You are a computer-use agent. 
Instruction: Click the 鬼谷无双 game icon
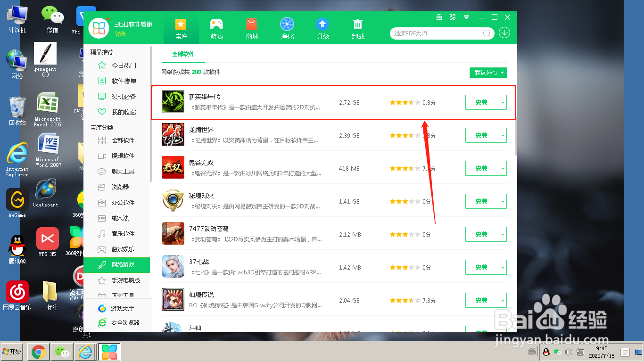[173, 167]
